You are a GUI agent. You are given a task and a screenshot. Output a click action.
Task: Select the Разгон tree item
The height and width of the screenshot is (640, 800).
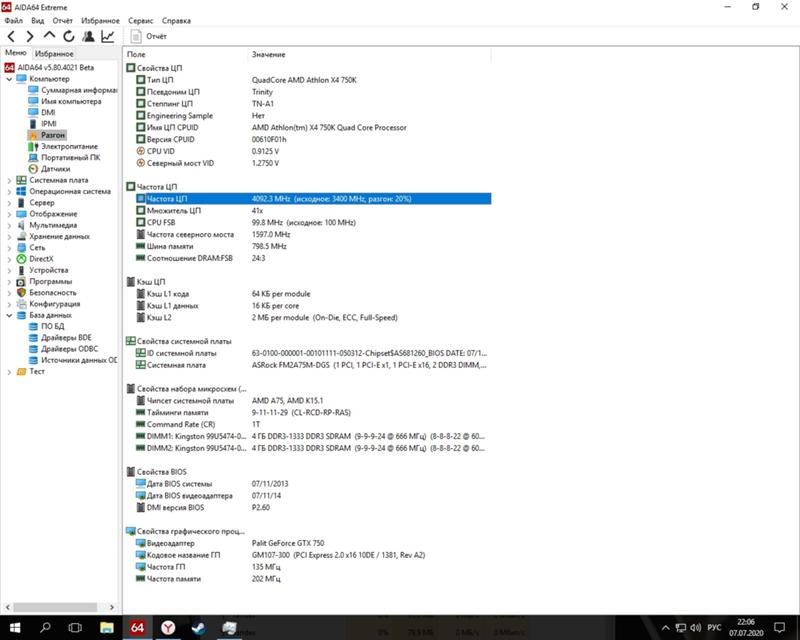pyautogui.click(x=47, y=135)
